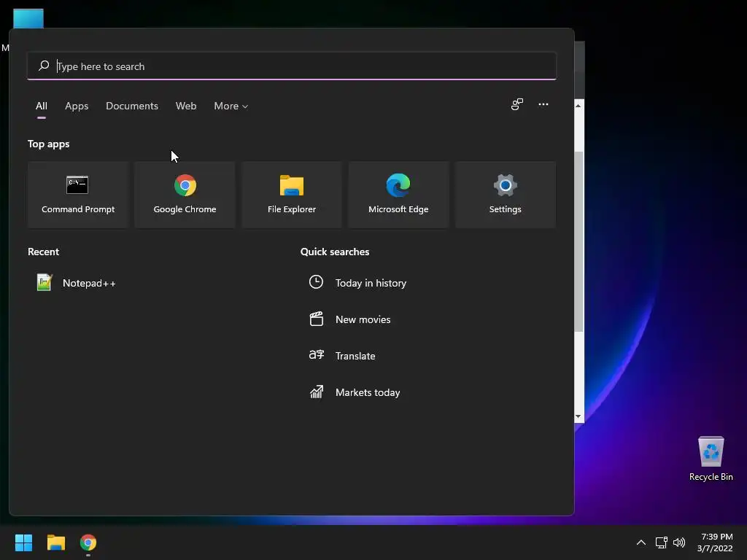The width and height of the screenshot is (747, 560).
Task: Click the New movies clapperboard icon
Action: coord(317,319)
